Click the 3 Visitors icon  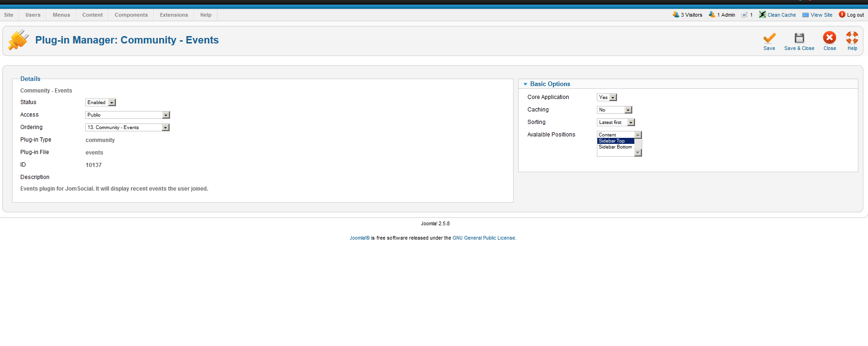pyautogui.click(x=676, y=14)
